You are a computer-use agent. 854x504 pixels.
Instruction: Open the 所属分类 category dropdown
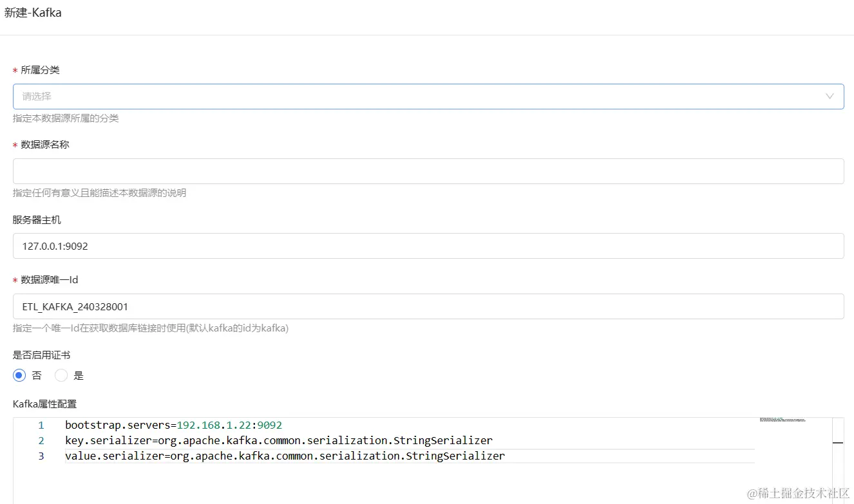pyautogui.click(x=428, y=96)
